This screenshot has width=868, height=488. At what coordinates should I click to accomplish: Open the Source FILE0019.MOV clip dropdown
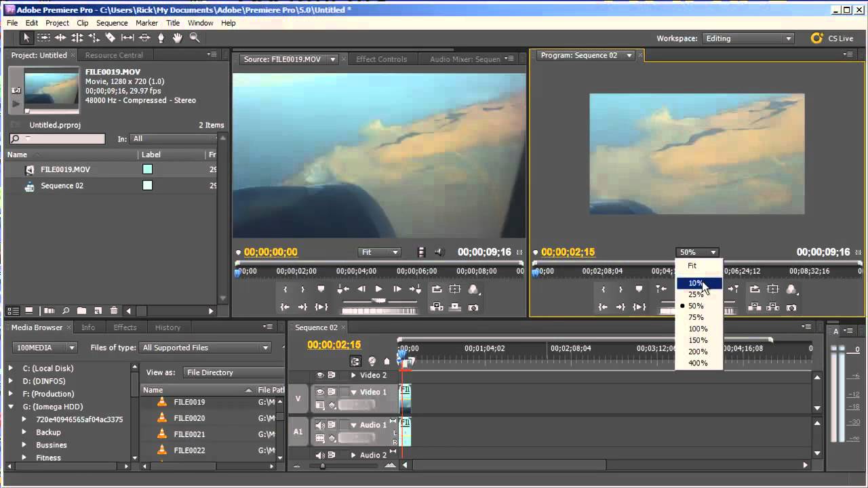tap(333, 60)
